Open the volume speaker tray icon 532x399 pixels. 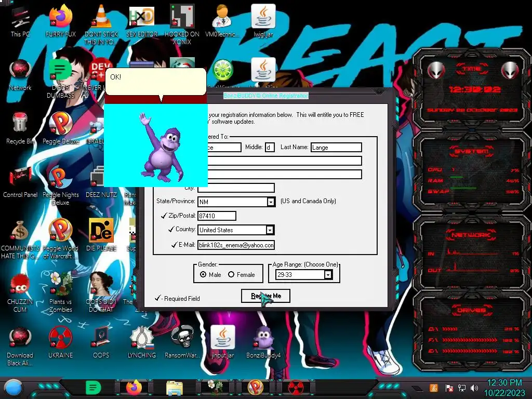[474, 388]
